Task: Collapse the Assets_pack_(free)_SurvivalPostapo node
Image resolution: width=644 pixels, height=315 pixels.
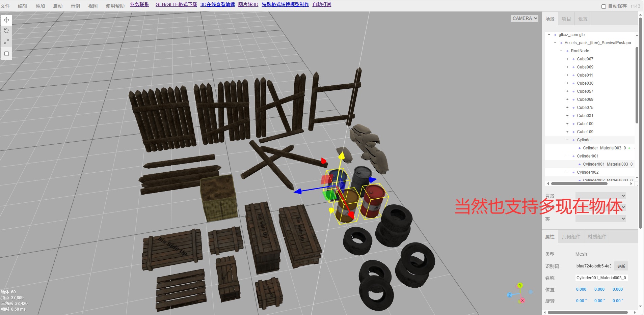Action: pyautogui.click(x=555, y=43)
